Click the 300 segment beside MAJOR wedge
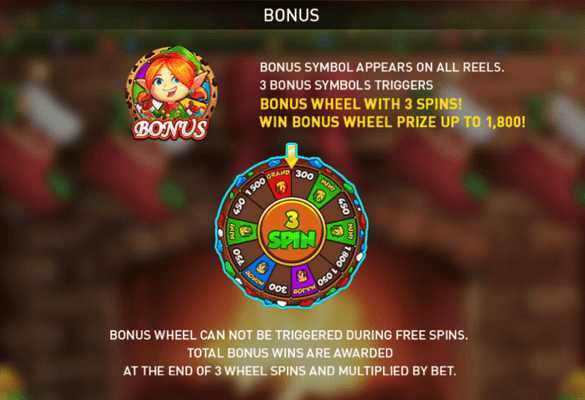 tap(278, 287)
